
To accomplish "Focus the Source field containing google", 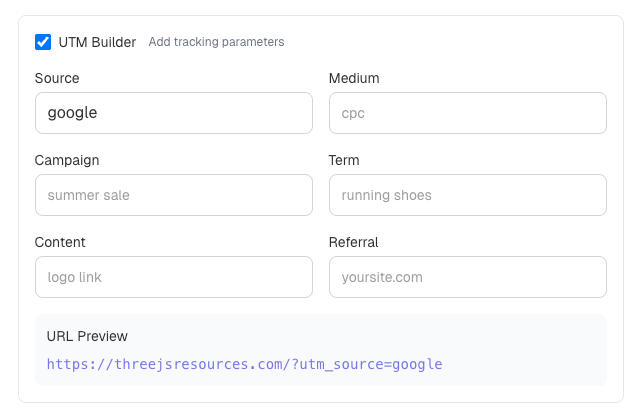I will tap(173, 113).
